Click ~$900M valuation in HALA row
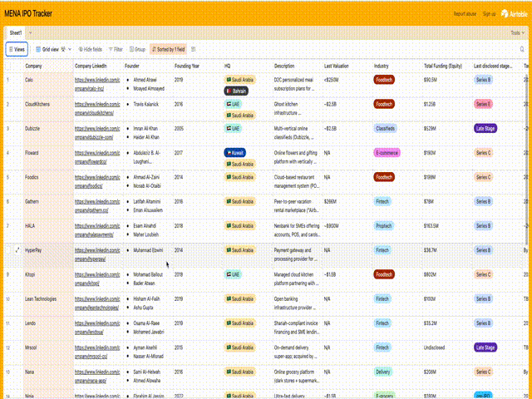This screenshot has height=399, width=532. coord(347,231)
